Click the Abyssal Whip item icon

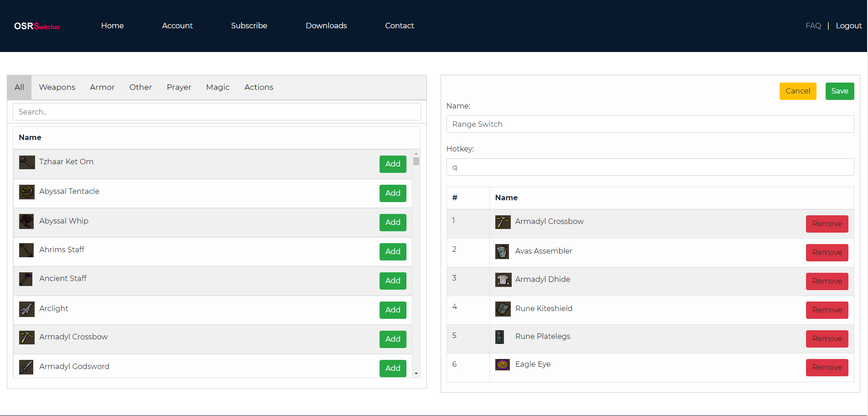point(27,222)
